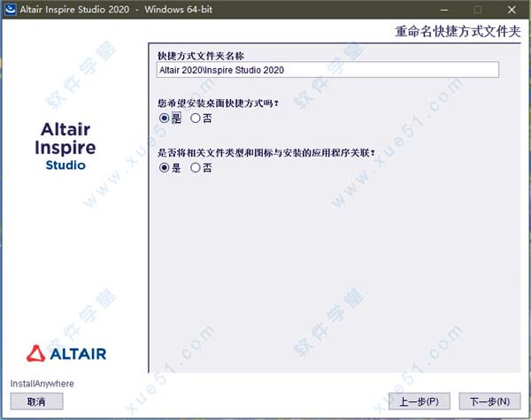
Task: Go back with 上一步(P) button
Action: click(419, 401)
